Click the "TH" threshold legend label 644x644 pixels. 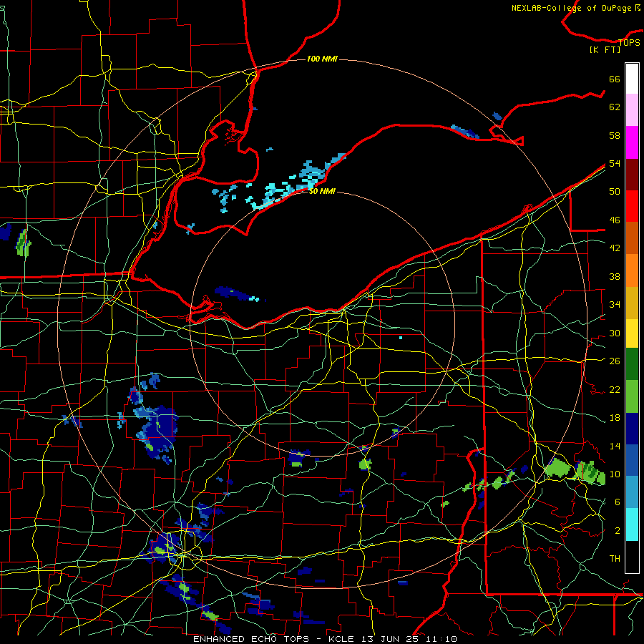pyautogui.click(x=615, y=559)
